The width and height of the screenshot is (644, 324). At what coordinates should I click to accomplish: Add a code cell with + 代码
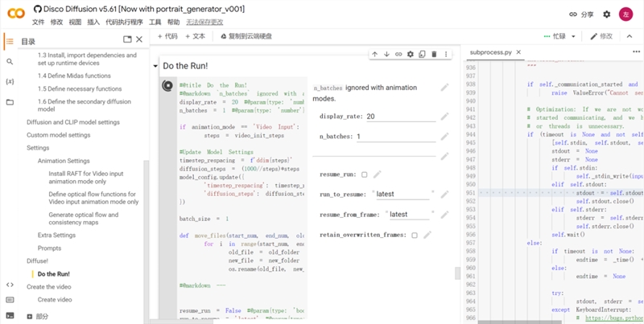[167, 36]
